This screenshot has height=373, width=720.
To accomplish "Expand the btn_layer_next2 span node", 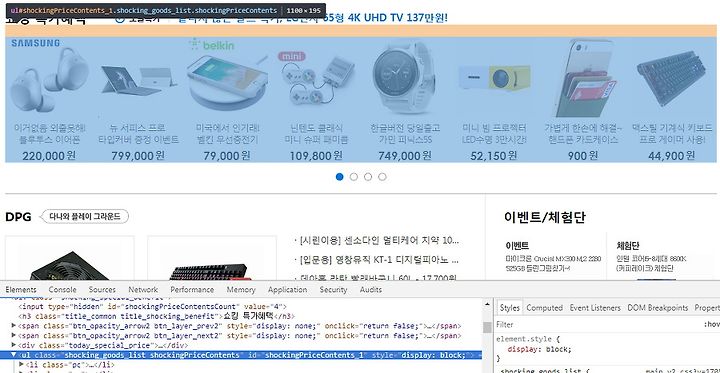I will pyautogui.click(x=14, y=335).
